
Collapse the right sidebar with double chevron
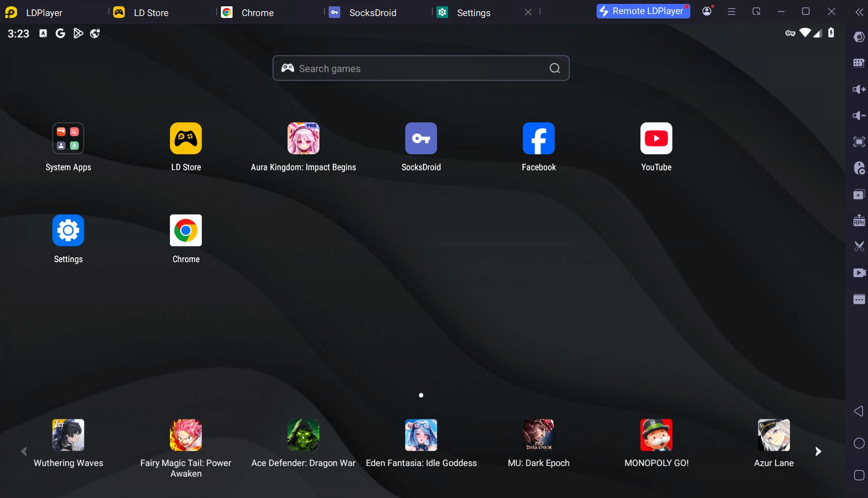pos(859,12)
